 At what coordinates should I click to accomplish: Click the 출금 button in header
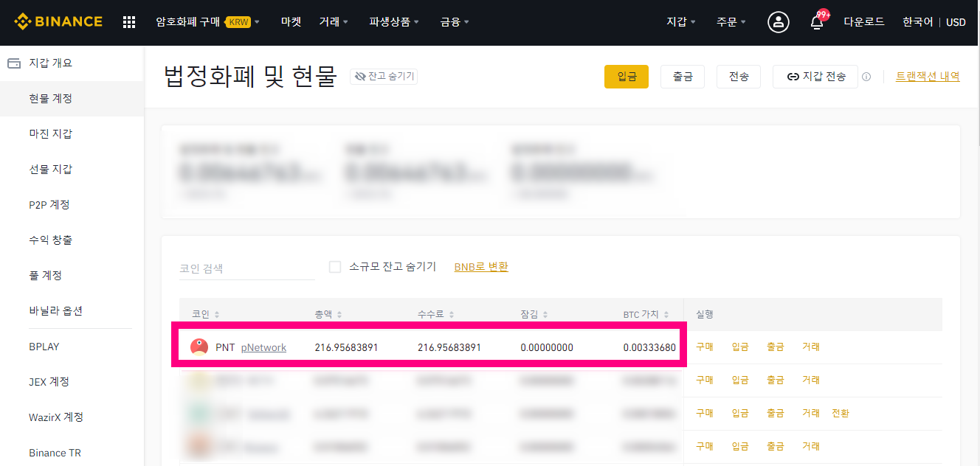683,77
